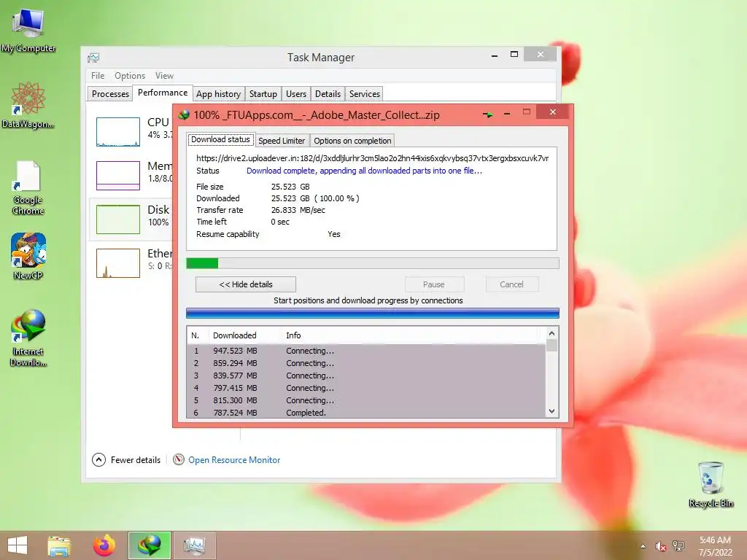Maximize the Task Manager window
The image size is (747, 560).
[514, 54]
